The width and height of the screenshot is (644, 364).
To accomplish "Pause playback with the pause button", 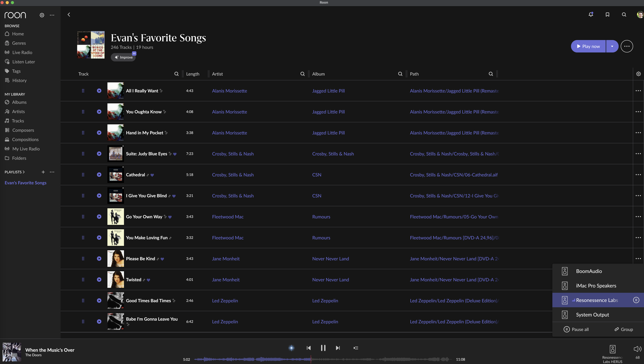I will click(323, 348).
